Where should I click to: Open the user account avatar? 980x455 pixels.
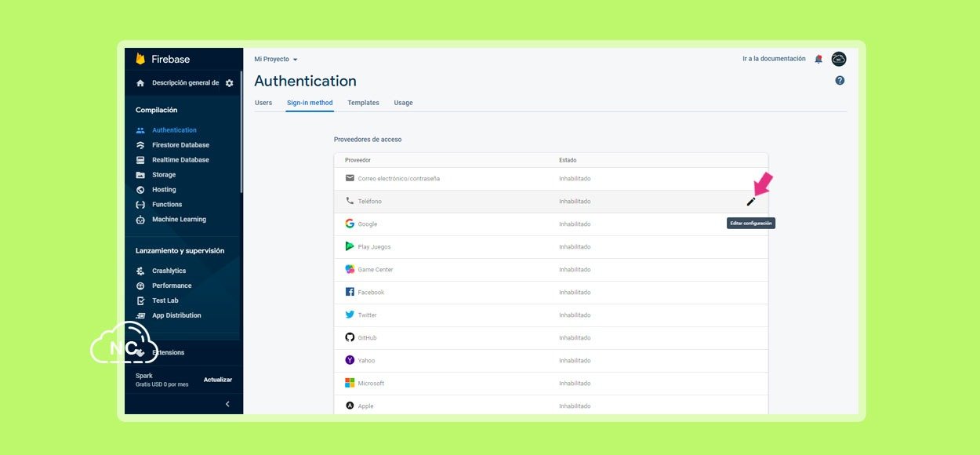(x=839, y=59)
